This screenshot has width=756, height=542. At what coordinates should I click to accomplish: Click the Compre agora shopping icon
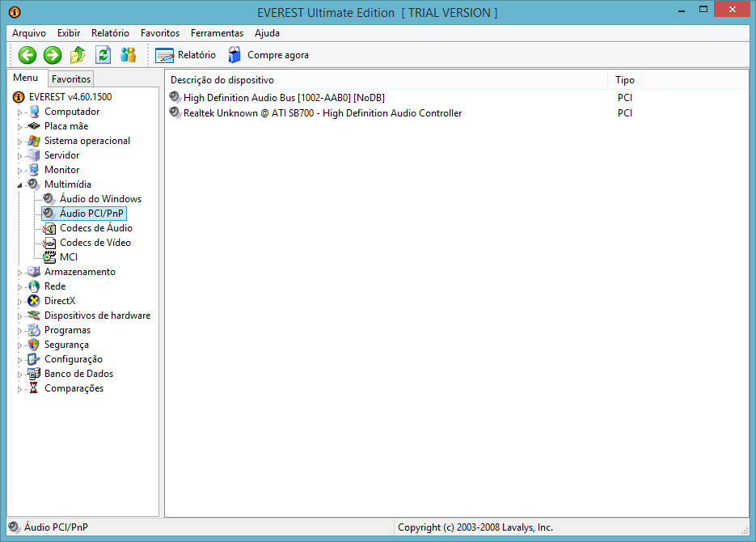(x=234, y=55)
